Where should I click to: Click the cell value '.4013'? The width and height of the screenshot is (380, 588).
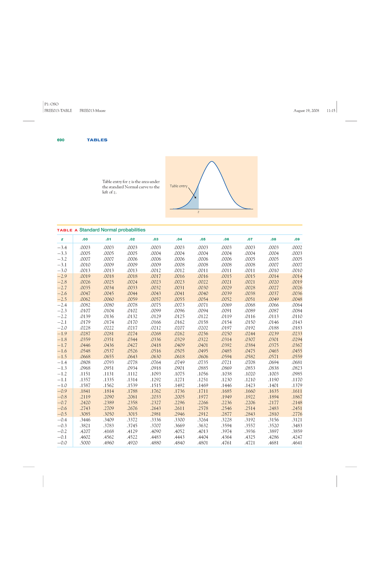click(x=203, y=431)
